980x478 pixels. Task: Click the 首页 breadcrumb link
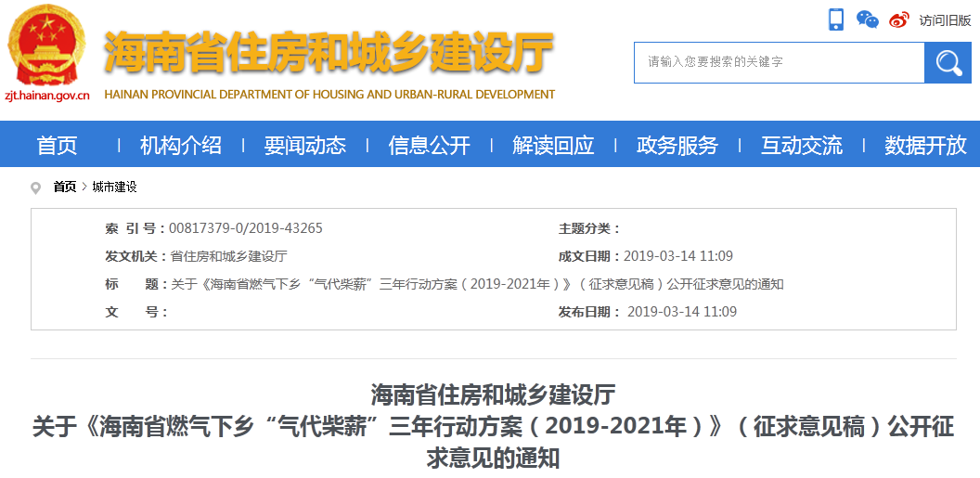pos(65,187)
